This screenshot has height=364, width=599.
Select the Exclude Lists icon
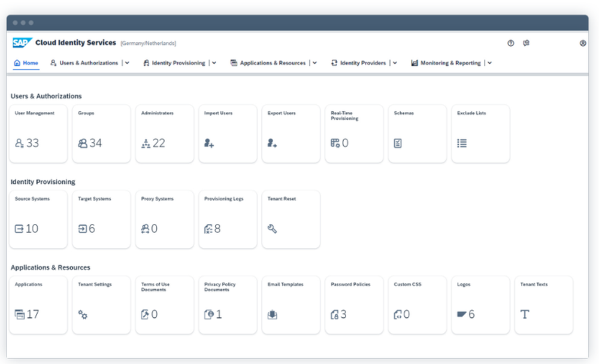[x=461, y=142]
